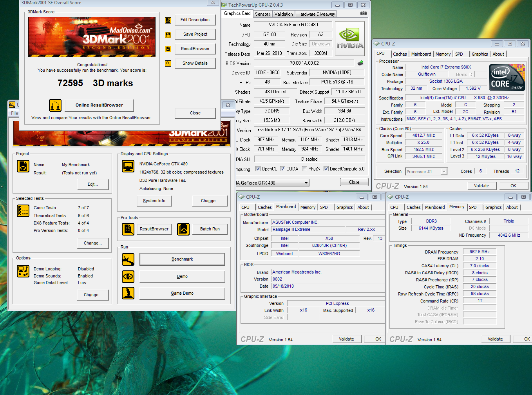
Task: Switch to the Sensors tab in GPU-Z
Action: pyautogui.click(x=262, y=14)
